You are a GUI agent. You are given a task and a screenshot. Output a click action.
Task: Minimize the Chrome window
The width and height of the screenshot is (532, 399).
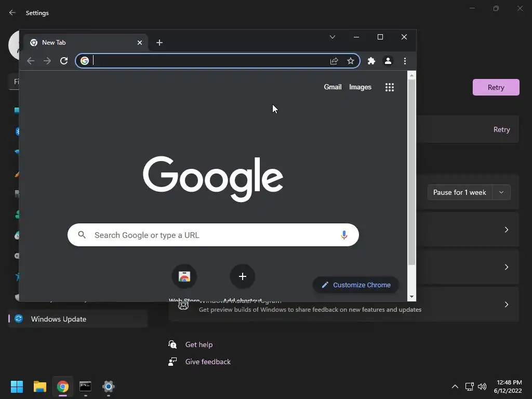click(356, 37)
